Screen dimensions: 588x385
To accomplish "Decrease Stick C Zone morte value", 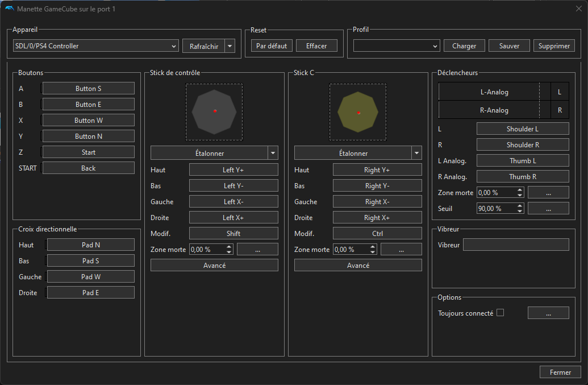I will (x=373, y=252).
